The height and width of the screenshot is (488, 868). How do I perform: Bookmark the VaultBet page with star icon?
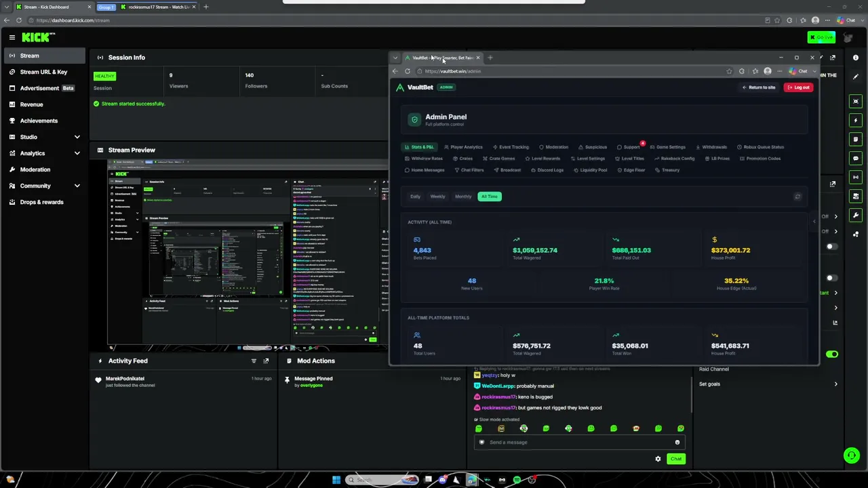729,71
